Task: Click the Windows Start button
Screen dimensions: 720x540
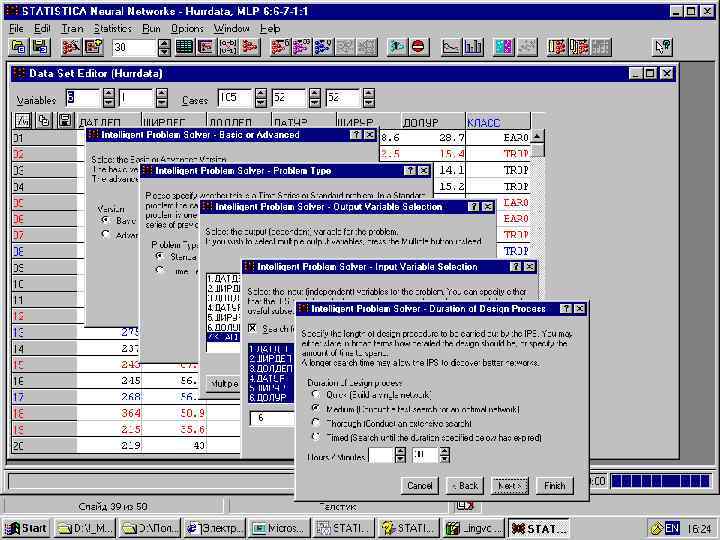Action: [26, 528]
